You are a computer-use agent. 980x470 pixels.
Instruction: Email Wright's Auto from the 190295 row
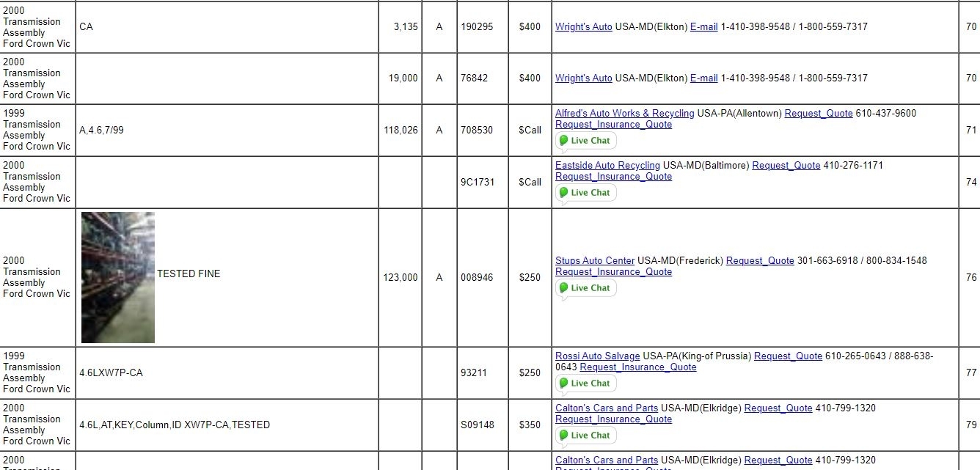click(703, 26)
